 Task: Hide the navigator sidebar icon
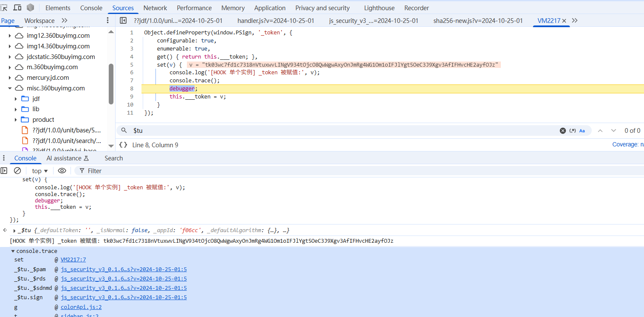pos(123,20)
